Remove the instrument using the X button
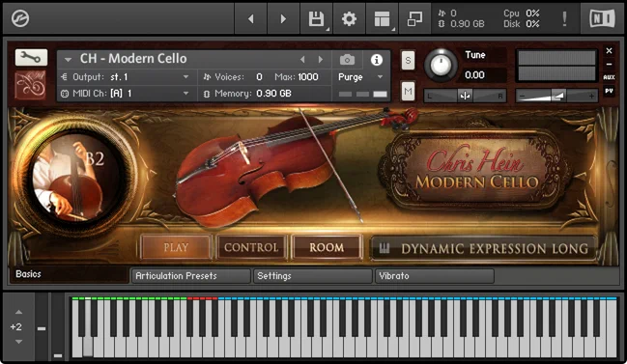The height and width of the screenshot is (364, 627). click(609, 51)
